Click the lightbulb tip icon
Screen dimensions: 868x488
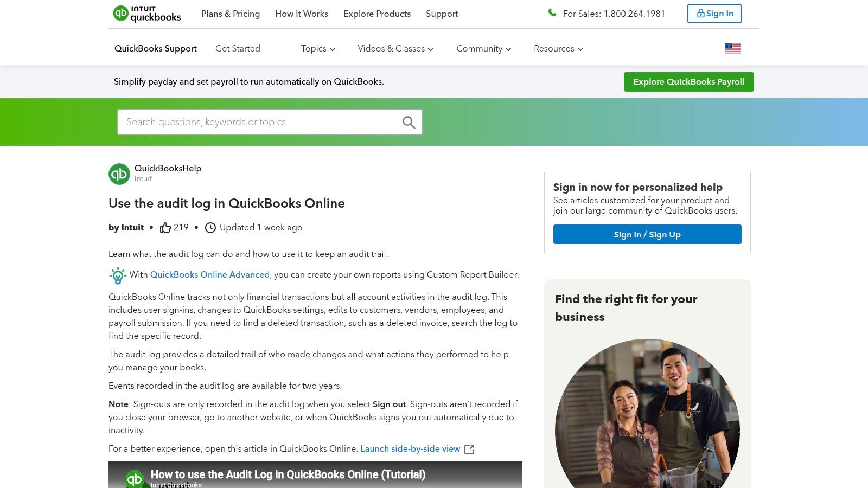117,275
